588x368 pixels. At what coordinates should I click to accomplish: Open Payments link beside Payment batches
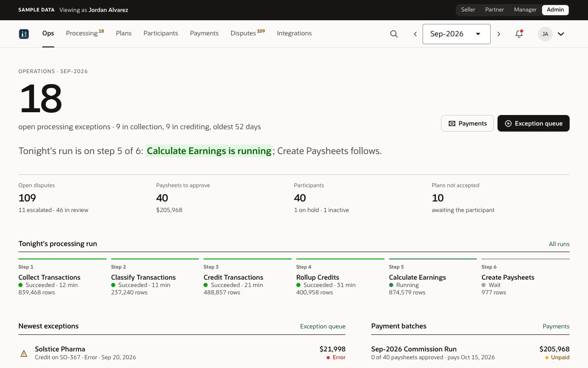(556, 326)
